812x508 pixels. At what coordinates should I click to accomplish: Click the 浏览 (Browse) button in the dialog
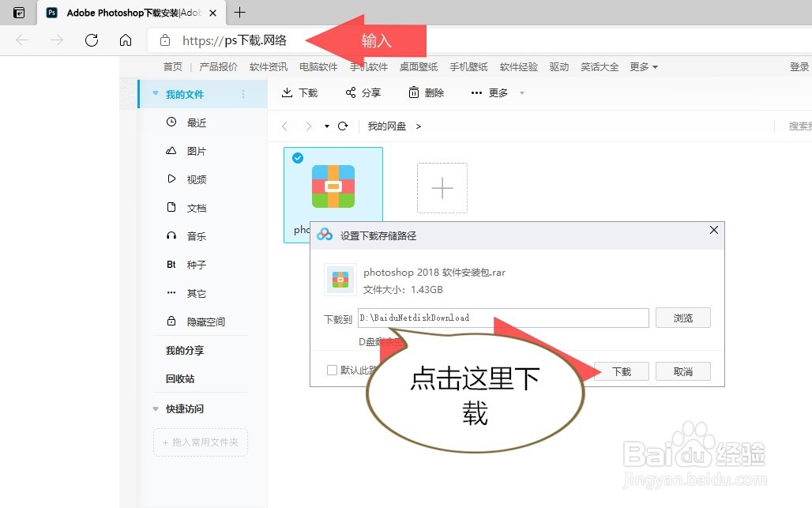(682, 318)
